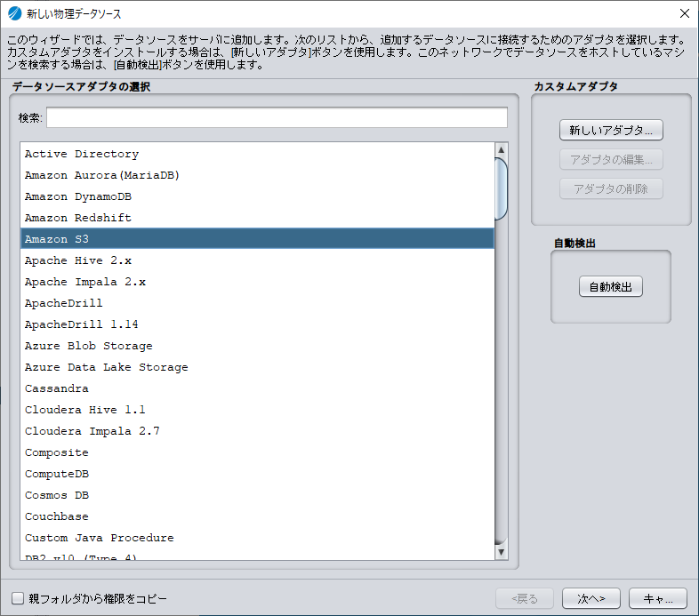Open the 新しいアダプタ... button
This screenshot has width=699, height=616.
(x=611, y=130)
